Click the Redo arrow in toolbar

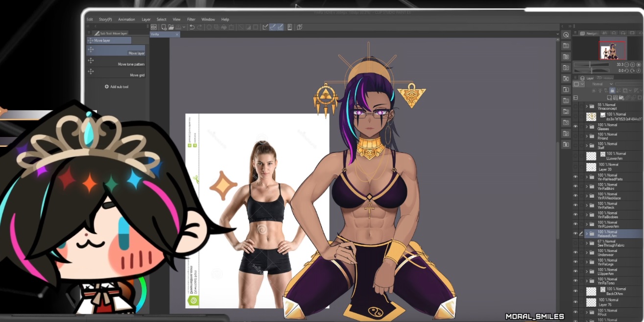[x=200, y=27]
